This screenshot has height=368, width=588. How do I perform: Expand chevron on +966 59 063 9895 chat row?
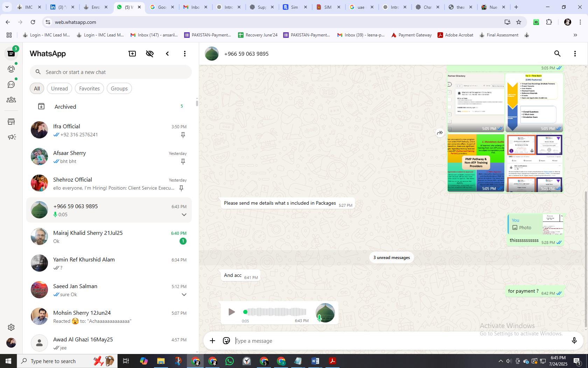pyautogui.click(x=184, y=214)
